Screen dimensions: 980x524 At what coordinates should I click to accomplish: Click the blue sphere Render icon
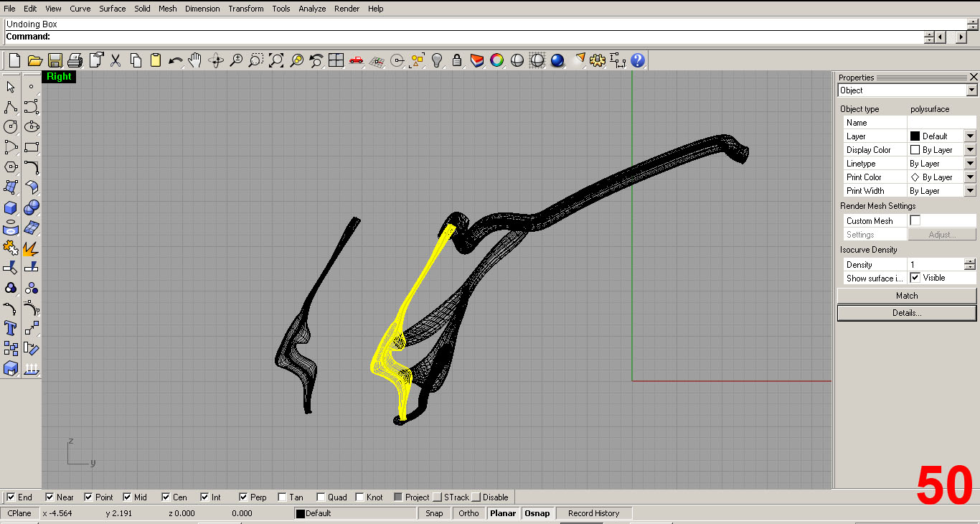click(557, 60)
